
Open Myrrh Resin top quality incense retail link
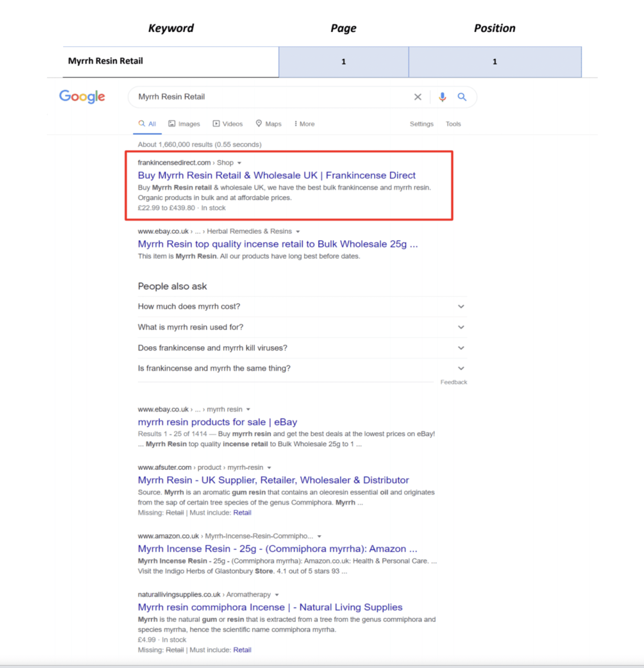pos(278,244)
